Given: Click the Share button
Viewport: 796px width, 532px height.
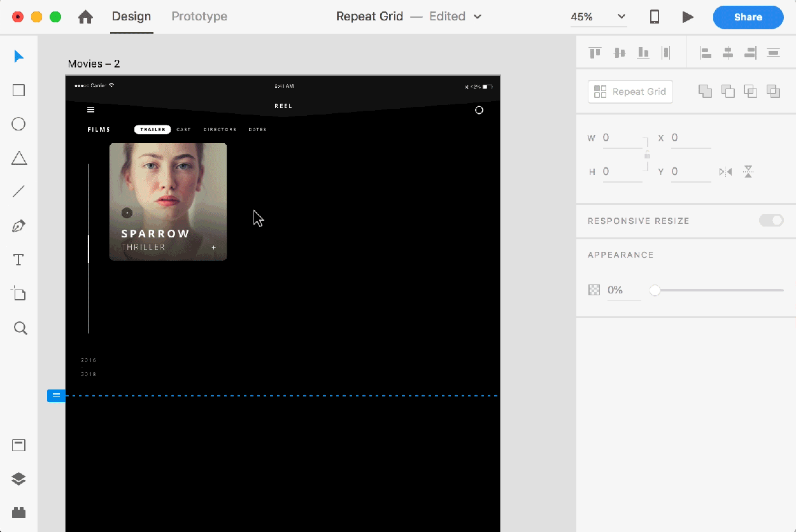Looking at the screenshot, I should coord(748,17).
